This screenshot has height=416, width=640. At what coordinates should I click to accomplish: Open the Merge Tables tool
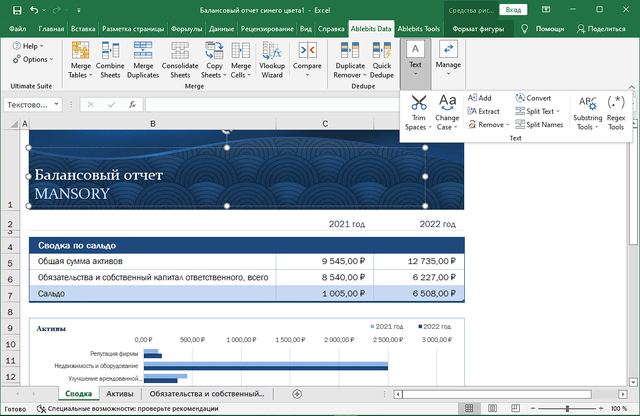coord(82,61)
